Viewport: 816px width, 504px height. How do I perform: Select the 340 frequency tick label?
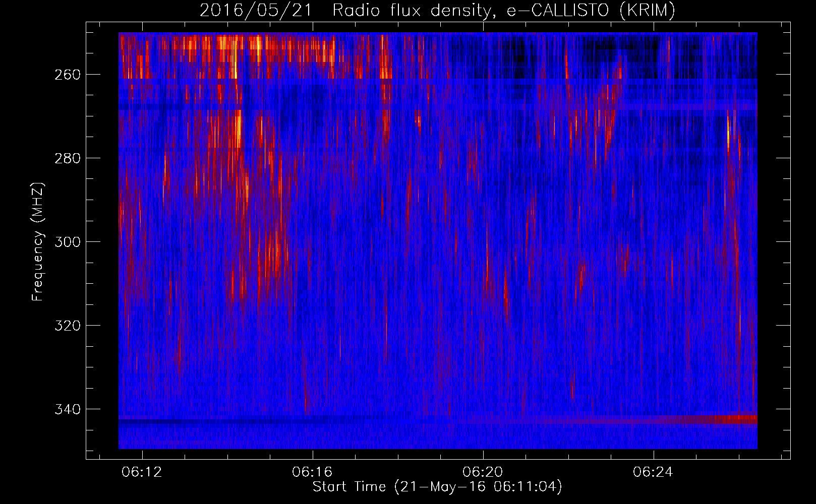click(x=68, y=409)
